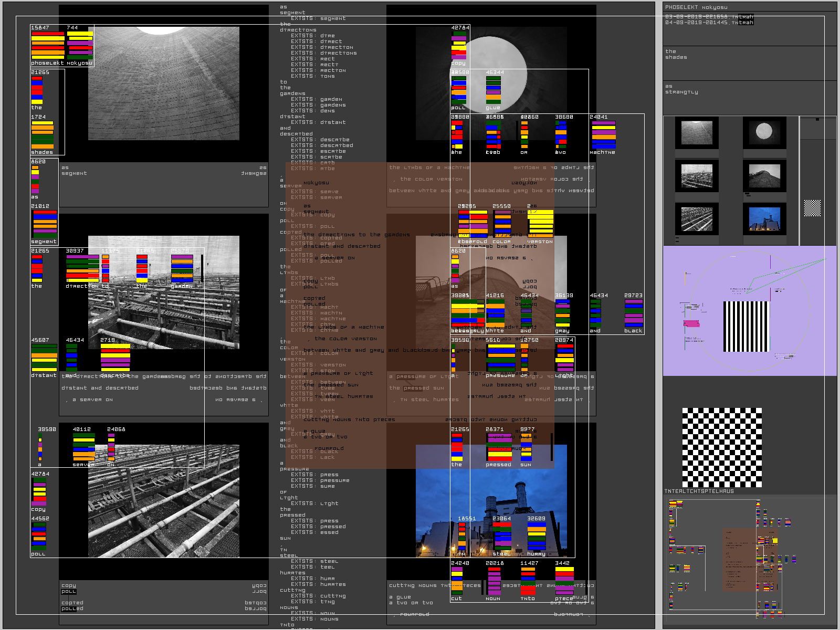The width and height of the screenshot is (840, 630).
Task: Click the large checkerboard pattern
Action: pos(722,447)
